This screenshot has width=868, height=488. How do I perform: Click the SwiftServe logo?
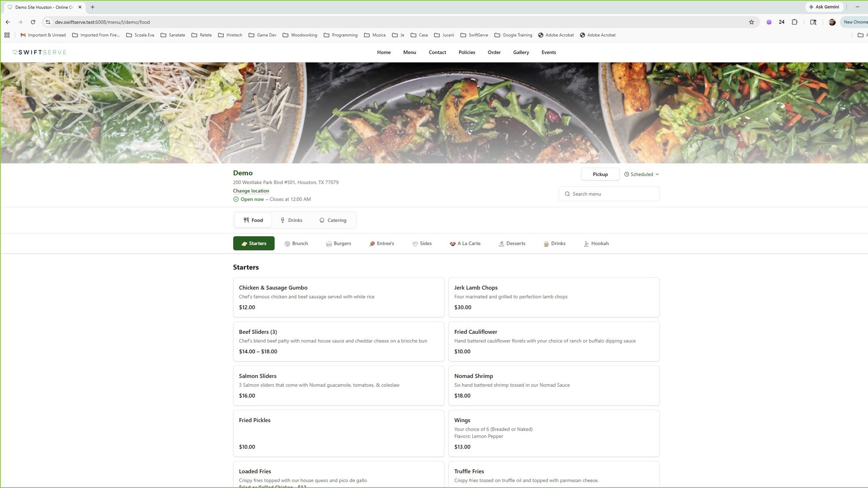click(39, 52)
